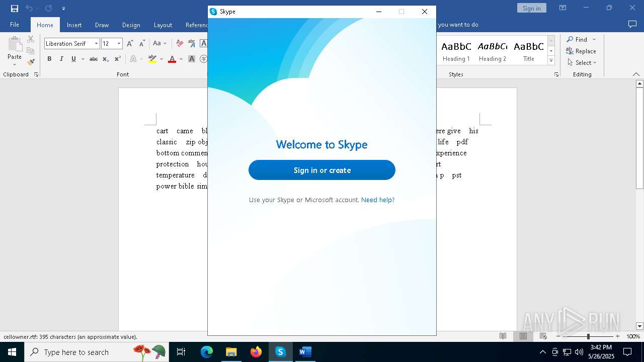Click the red font color button
Screen dimensions: 644x362
tap(172, 59)
